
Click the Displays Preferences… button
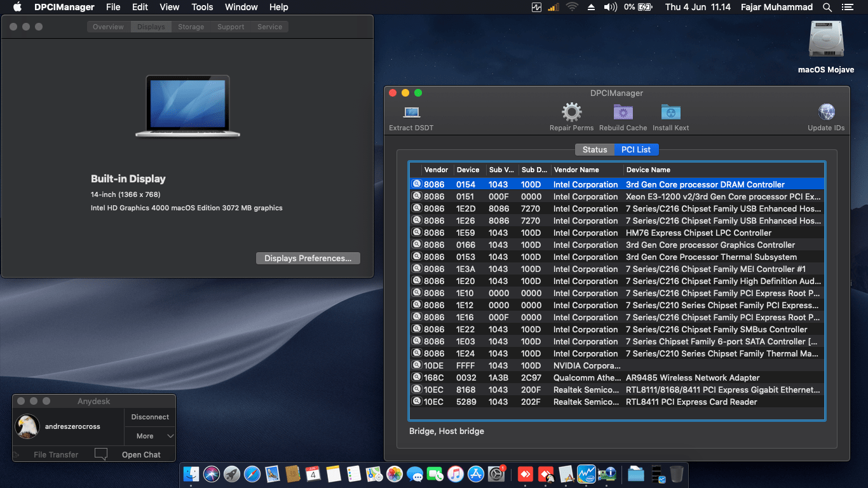coord(308,258)
